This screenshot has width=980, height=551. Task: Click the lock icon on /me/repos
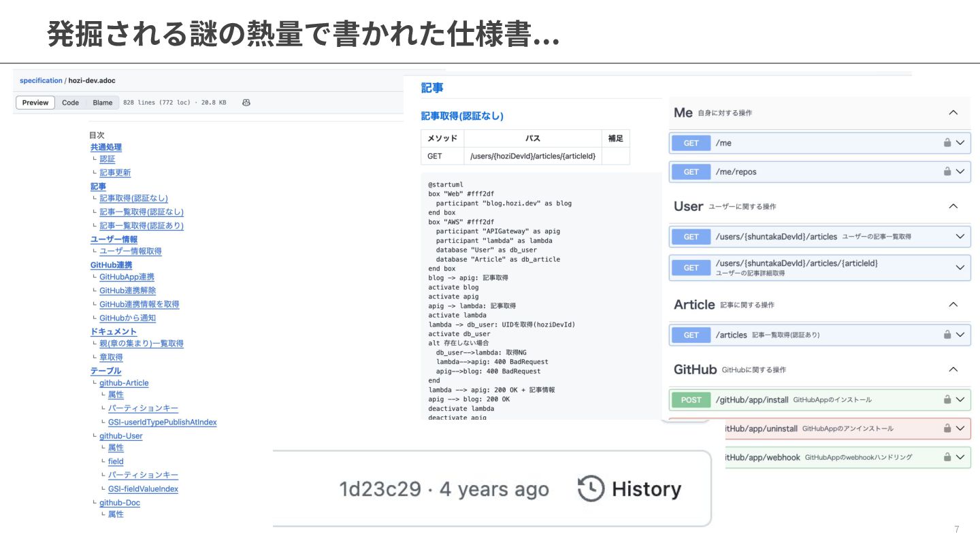click(x=947, y=171)
